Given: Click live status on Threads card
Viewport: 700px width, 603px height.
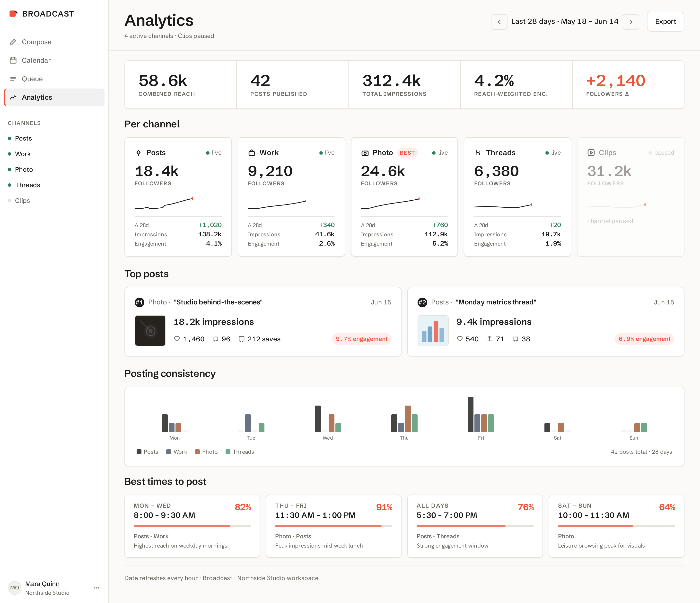Looking at the screenshot, I should (553, 153).
